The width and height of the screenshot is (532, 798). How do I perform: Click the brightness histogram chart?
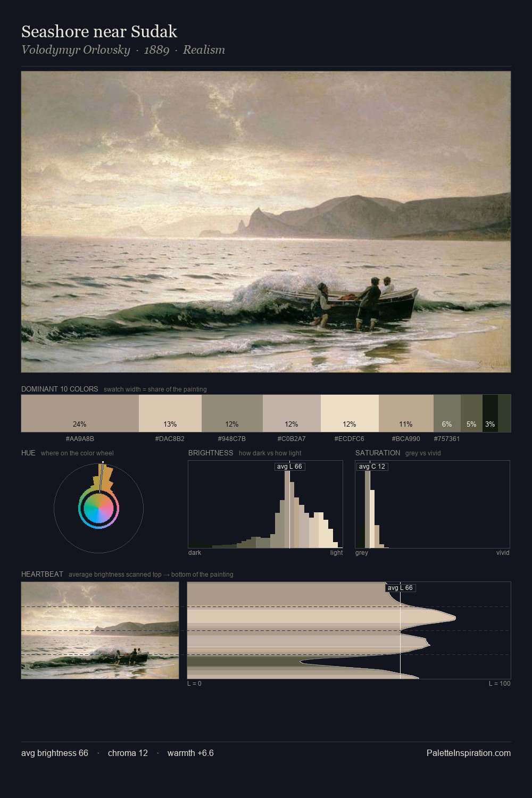(x=265, y=504)
